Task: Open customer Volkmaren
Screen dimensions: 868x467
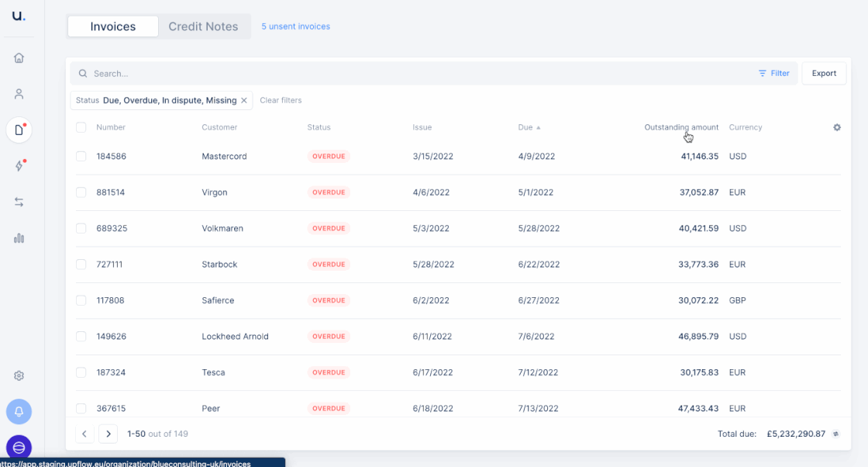Action: [222, 228]
